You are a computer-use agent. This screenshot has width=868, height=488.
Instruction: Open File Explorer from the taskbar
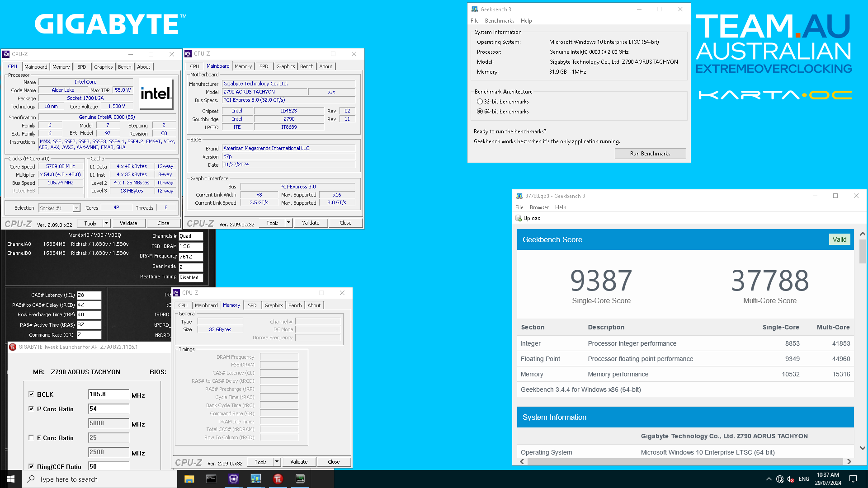[189, 479]
